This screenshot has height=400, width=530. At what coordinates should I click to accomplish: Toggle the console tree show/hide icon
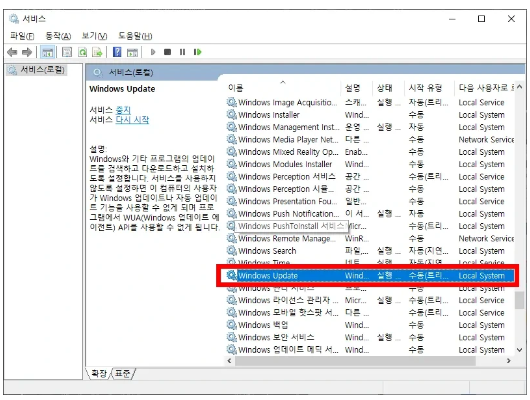(x=47, y=52)
